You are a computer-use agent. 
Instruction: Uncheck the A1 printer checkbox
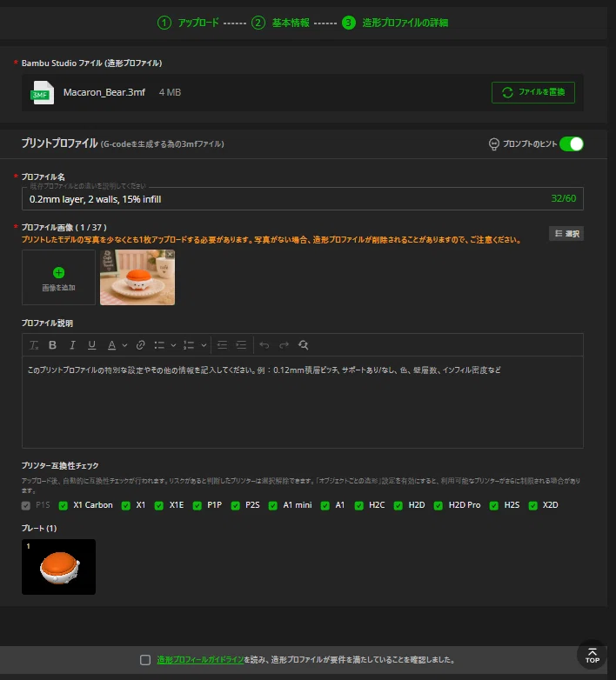tap(325, 506)
